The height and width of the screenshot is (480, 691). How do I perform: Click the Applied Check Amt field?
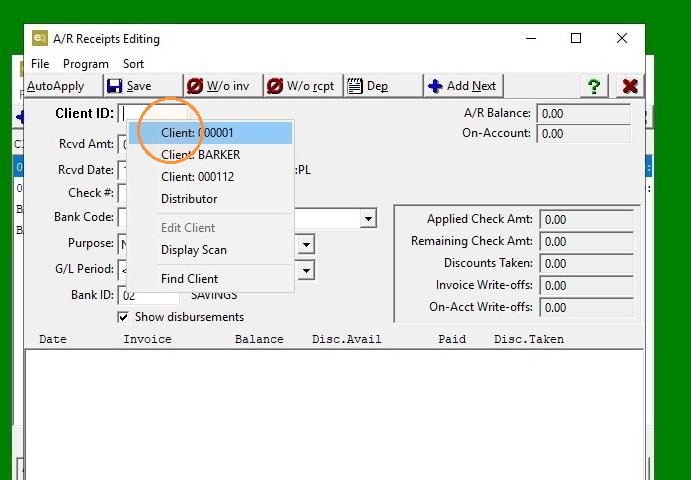coord(587,220)
